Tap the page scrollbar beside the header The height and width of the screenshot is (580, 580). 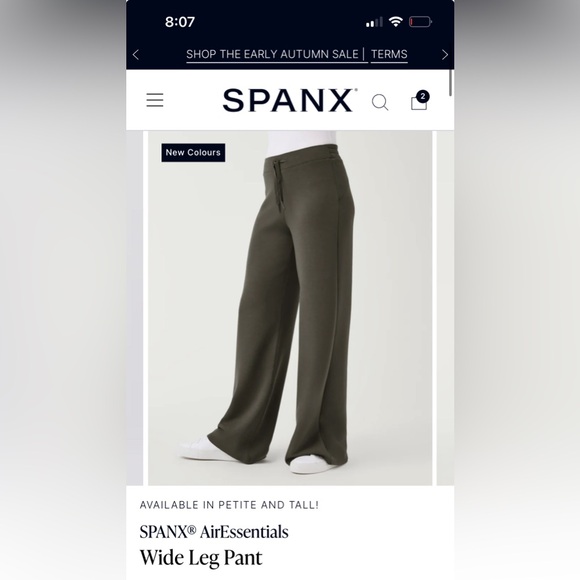(451, 83)
